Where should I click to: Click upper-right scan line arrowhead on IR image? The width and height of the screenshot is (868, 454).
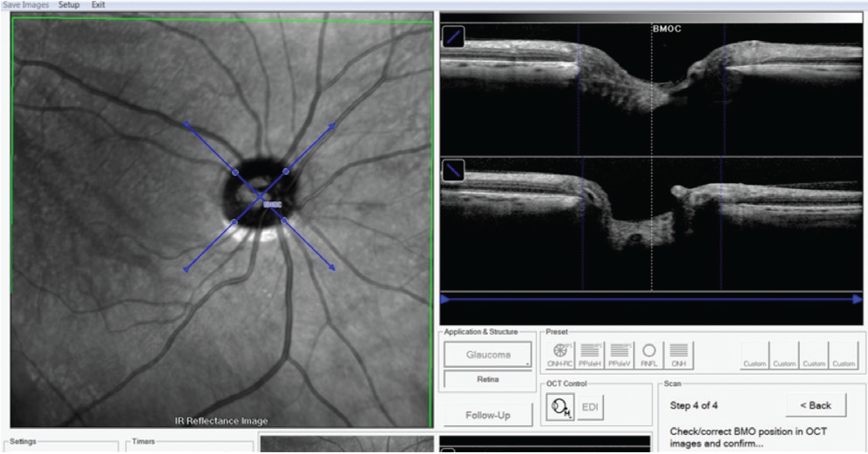[331, 126]
